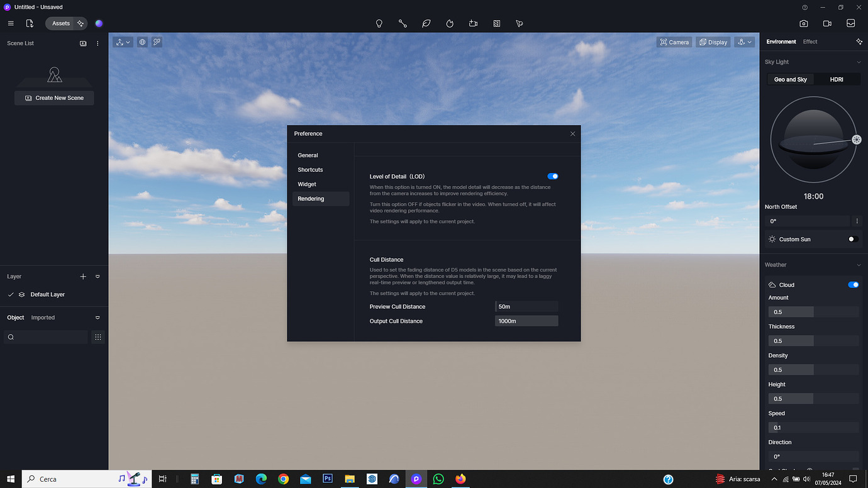Turn off the Cloud weather toggle
Viewport: 868px width, 488px height.
pos(853,284)
